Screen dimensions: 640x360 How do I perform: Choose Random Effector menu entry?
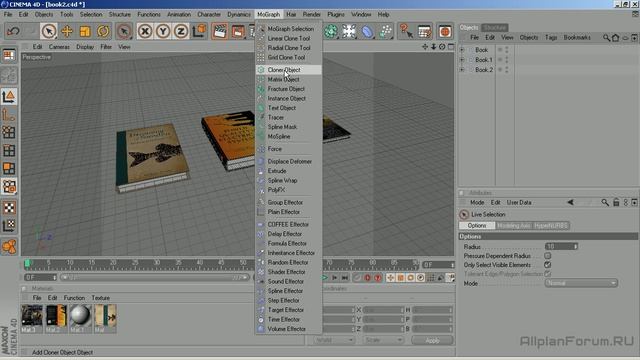pyautogui.click(x=289, y=262)
